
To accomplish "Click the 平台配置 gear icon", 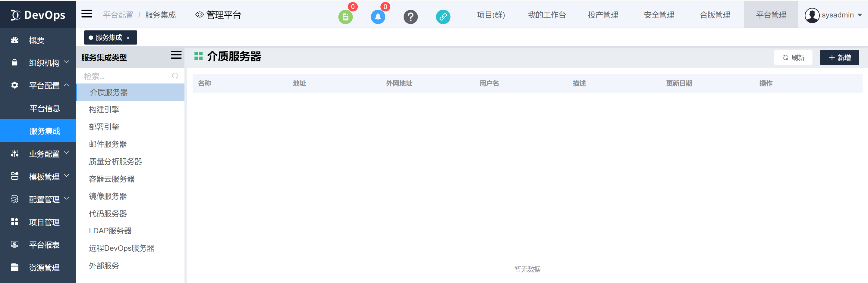I will point(14,85).
